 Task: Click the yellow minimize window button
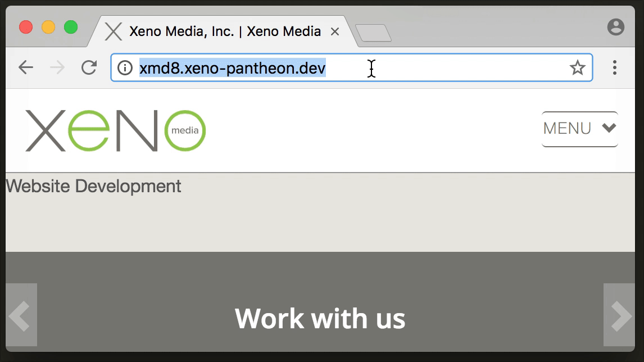(48, 27)
